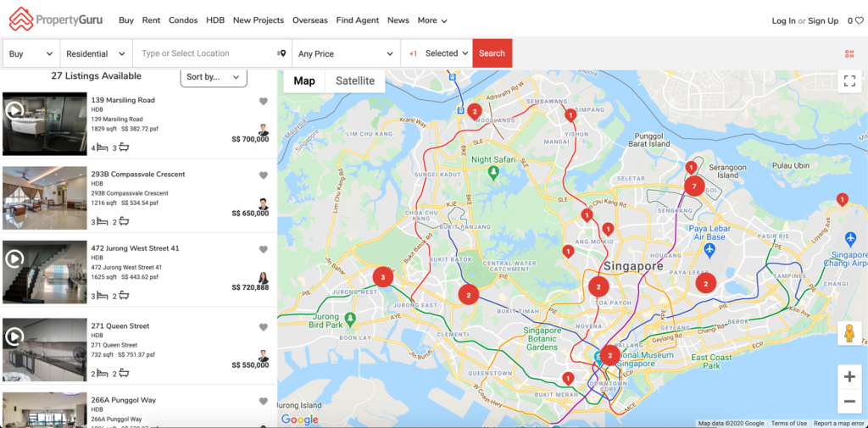This screenshot has height=428, width=868.
Task: Switch to list view icon
Action: pyautogui.click(x=849, y=53)
